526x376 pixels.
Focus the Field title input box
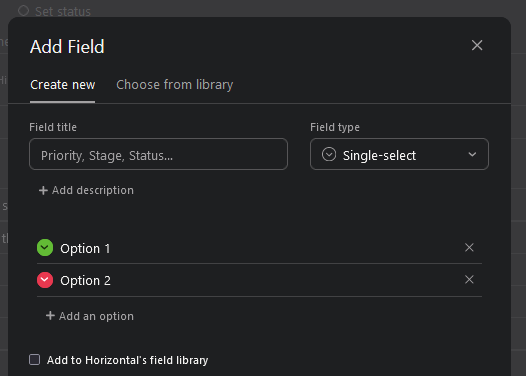(x=158, y=154)
